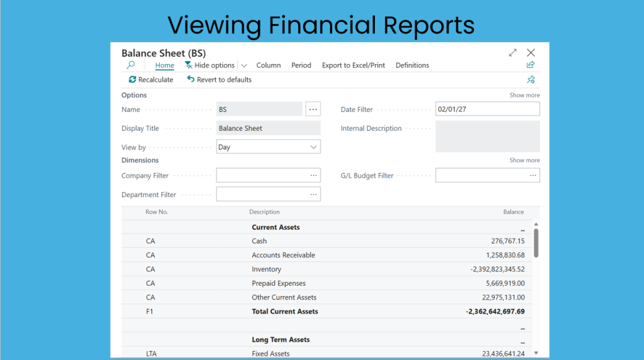Click the vertical scrollbar thumb in table

click(x=536, y=243)
